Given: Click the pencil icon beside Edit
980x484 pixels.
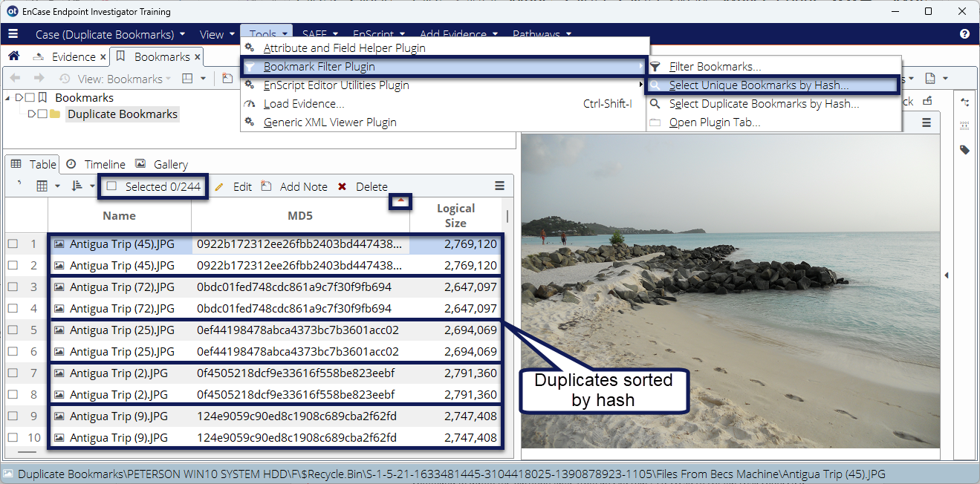Looking at the screenshot, I should (x=219, y=187).
